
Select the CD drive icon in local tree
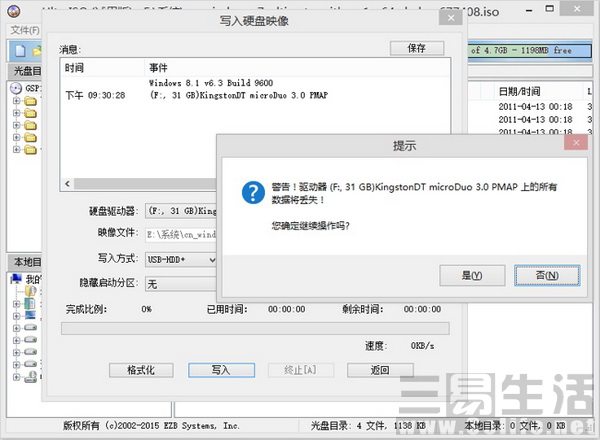click(31, 377)
